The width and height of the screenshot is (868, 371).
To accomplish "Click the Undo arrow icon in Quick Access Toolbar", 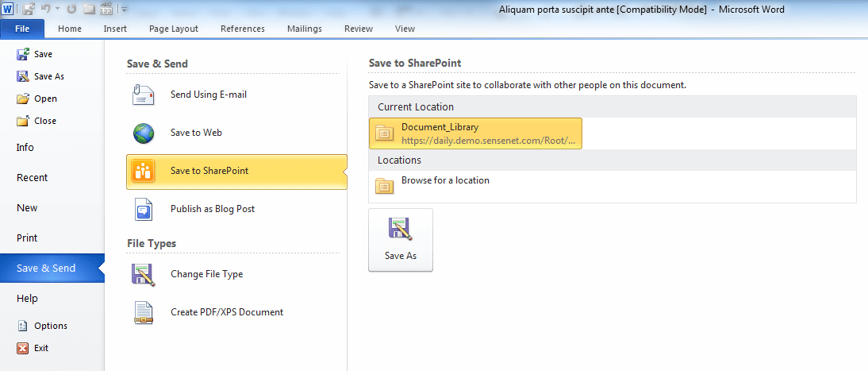I will pos(48,9).
